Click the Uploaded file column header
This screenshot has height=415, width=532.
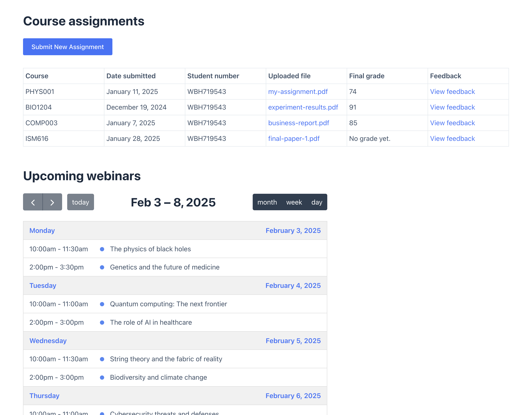306,76
